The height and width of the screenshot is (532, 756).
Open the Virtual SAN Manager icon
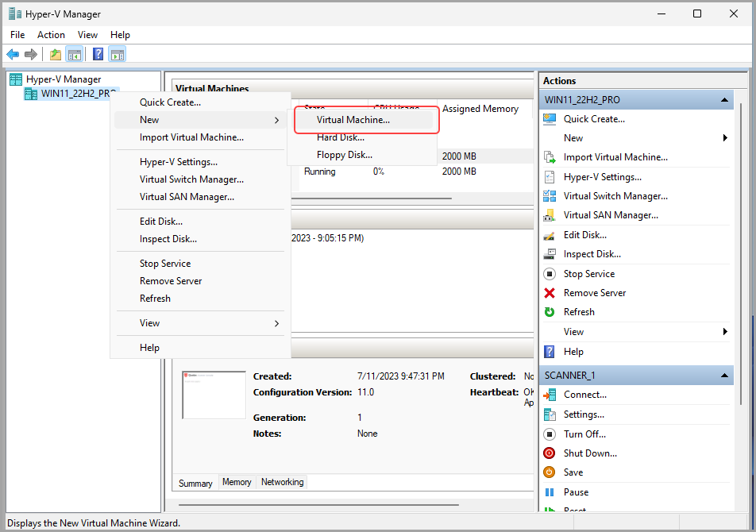point(551,214)
